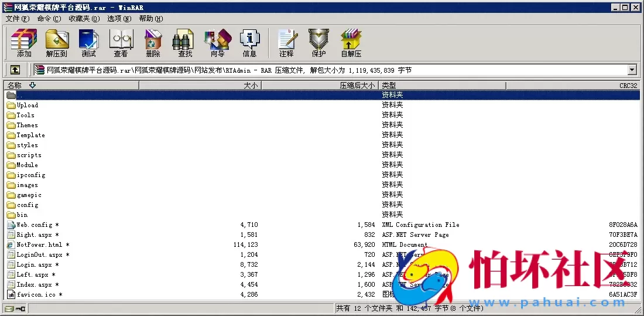Select the Right.aspx file icon
The image size is (644, 316).
11,235
